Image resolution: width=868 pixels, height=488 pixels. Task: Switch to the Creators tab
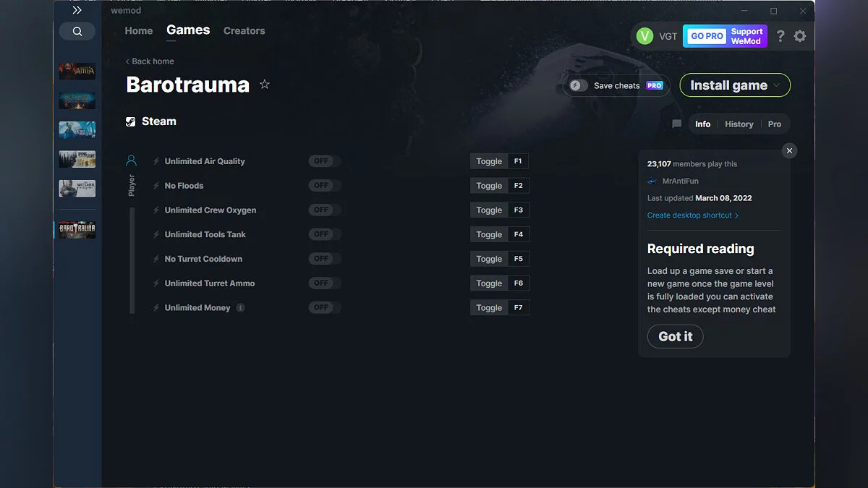click(x=244, y=31)
